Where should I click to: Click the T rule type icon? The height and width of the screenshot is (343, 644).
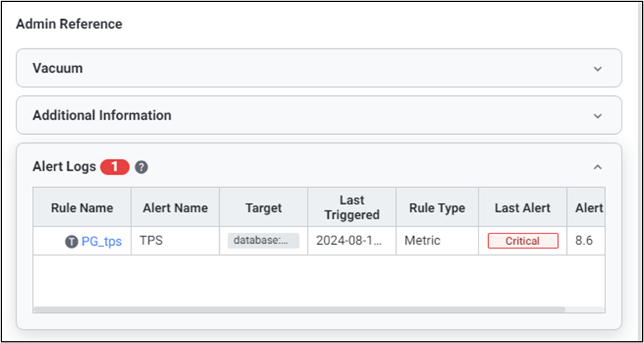click(x=71, y=242)
